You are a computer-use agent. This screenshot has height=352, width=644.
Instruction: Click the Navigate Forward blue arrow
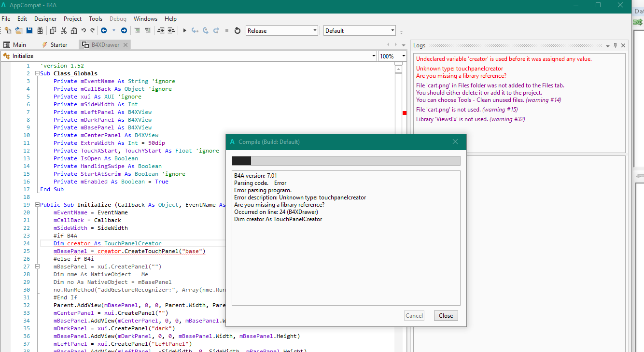point(124,30)
